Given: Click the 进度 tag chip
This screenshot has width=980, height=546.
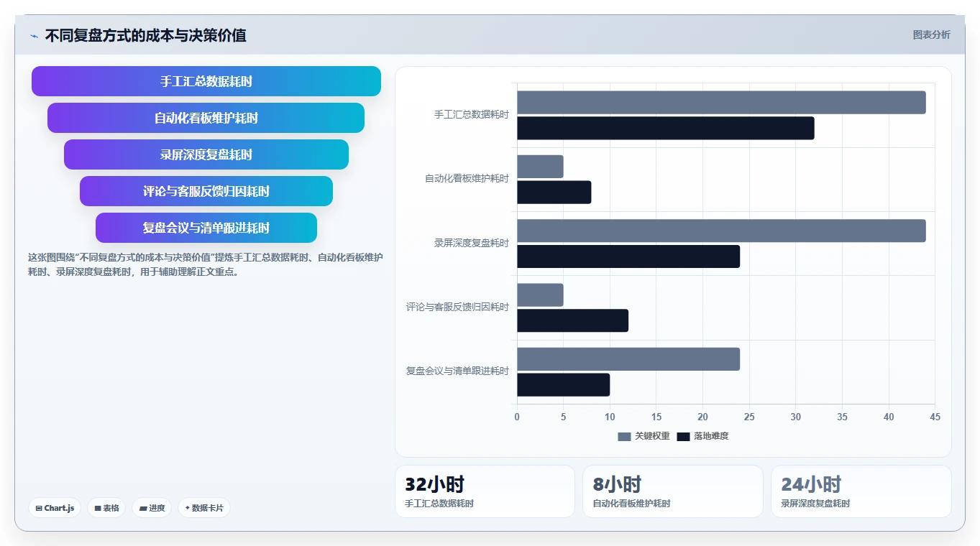Looking at the screenshot, I should click(152, 508).
